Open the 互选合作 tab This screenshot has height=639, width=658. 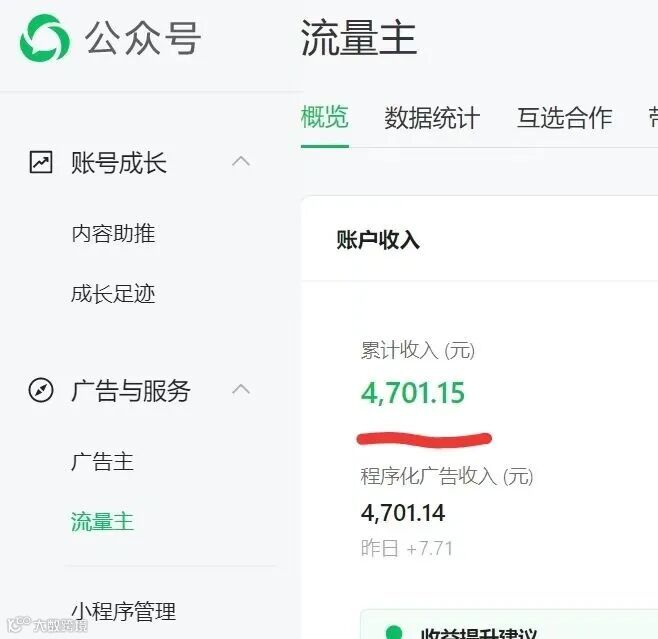[x=564, y=118]
